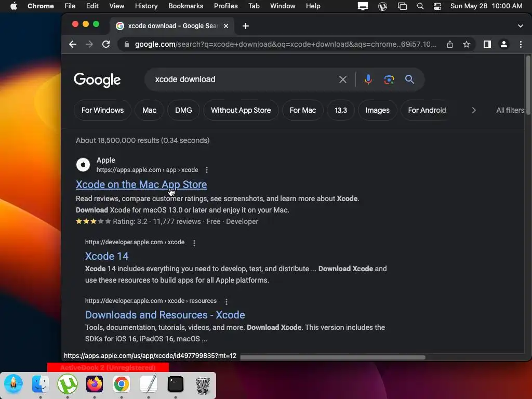Launch uTorrent from the dock
532x399 pixels.
click(x=67, y=384)
